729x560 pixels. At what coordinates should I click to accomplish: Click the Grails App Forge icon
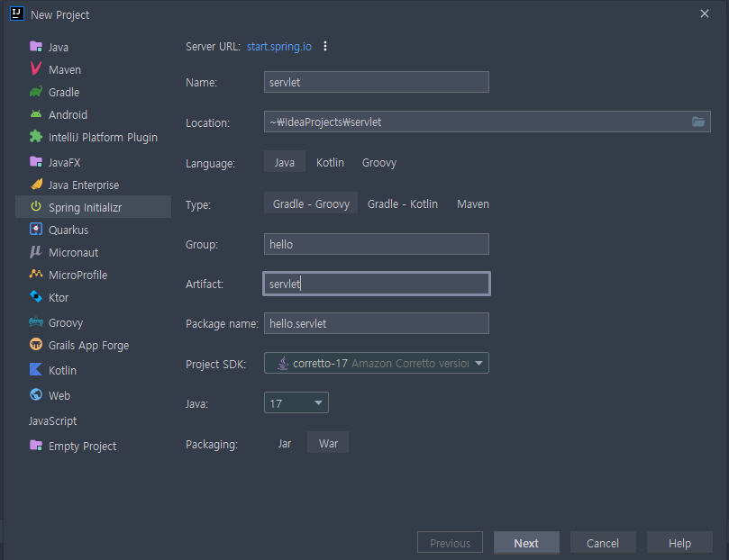(x=36, y=345)
